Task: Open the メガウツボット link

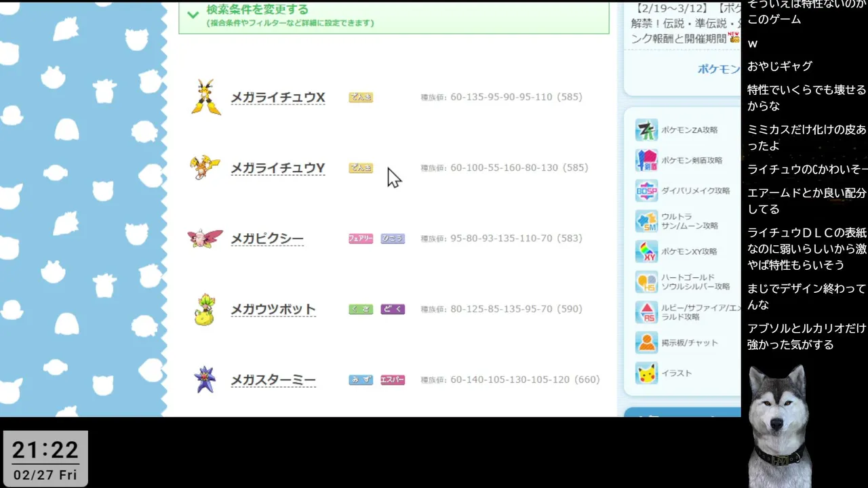Action: tap(273, 309)
